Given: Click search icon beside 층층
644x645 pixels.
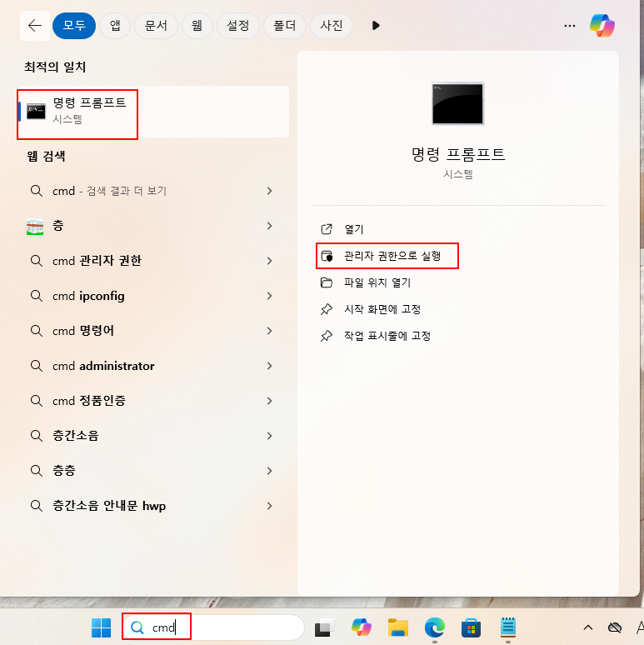Looking at the screenshot, I should click(x=37, y=471).
